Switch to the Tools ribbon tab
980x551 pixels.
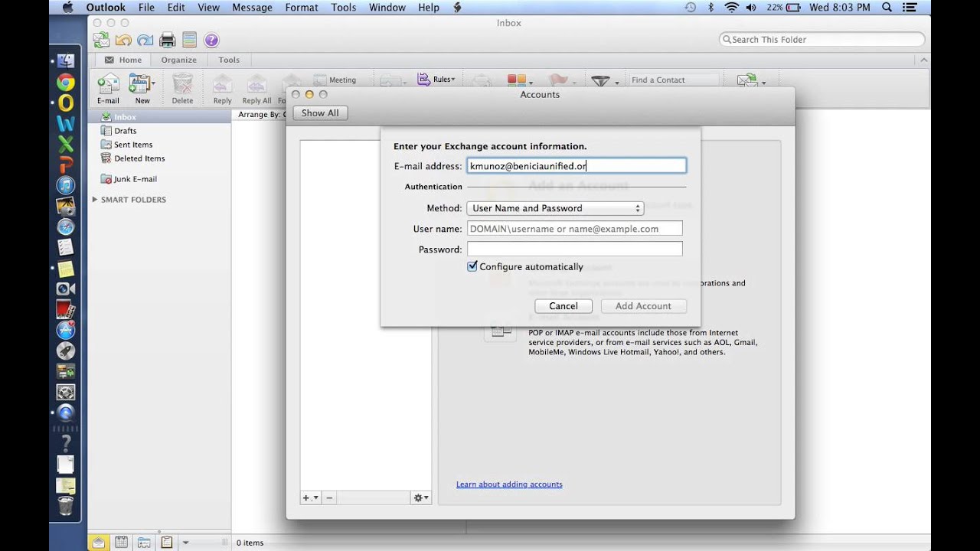tap(229, 60)
